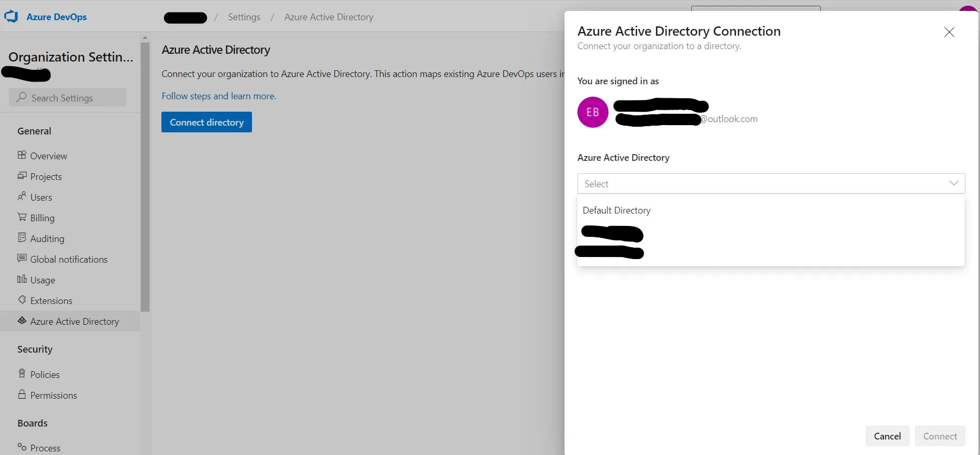The image size is (980, 455).
Task: Open Follow steps and learn more link
Action: [x=219, y=96]
